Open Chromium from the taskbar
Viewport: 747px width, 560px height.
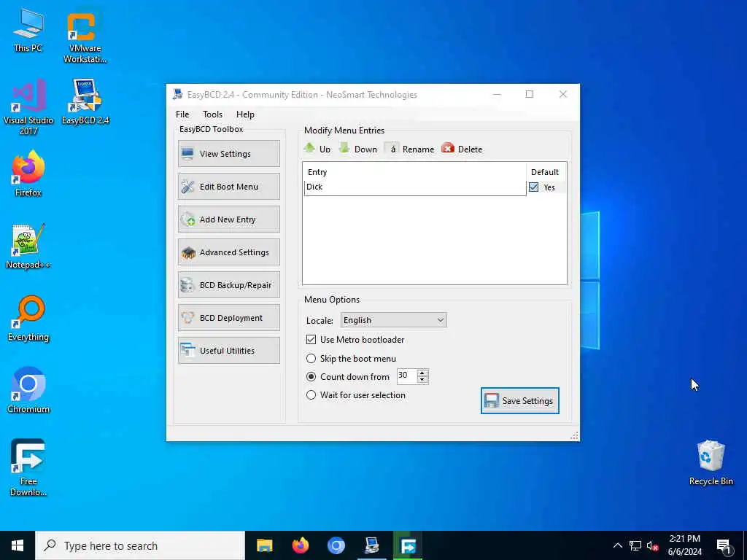(336, 545)
